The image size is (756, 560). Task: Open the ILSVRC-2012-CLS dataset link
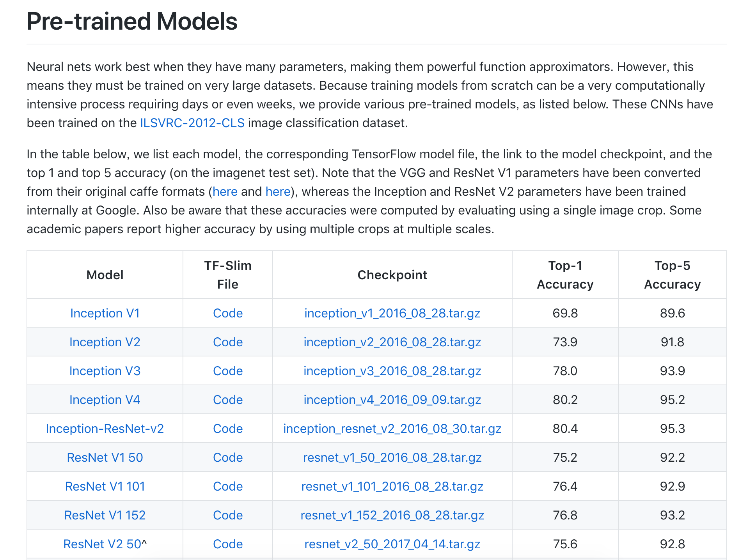(x=192, y=123)
